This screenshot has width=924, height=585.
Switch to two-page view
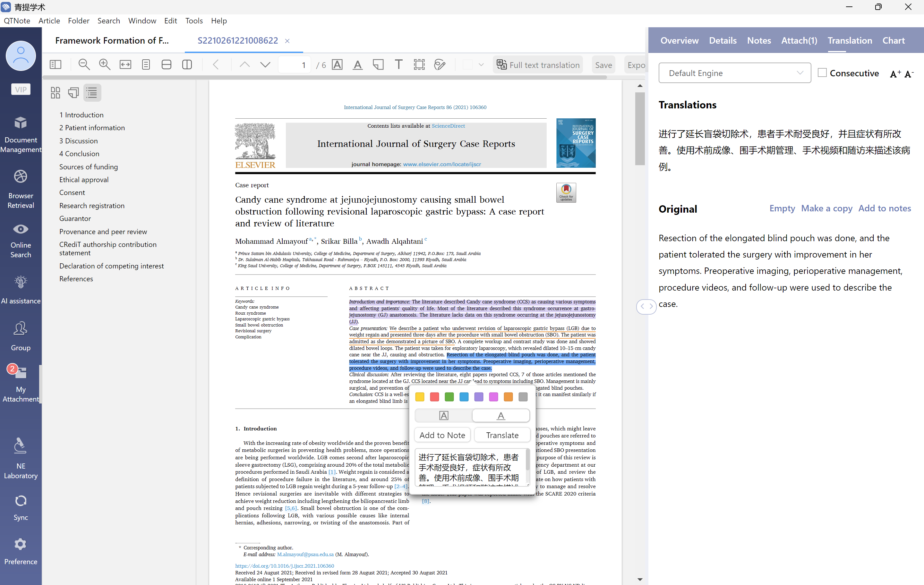[x=187, y=65]
